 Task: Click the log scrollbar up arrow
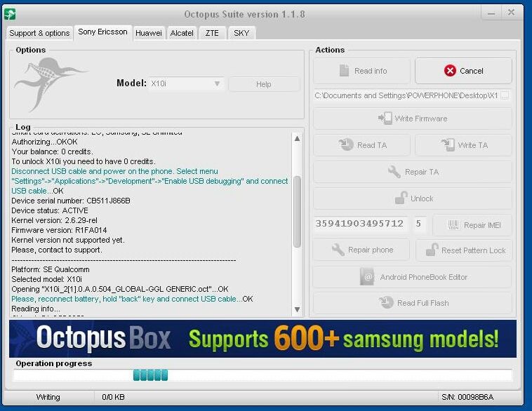pos(297,138)
